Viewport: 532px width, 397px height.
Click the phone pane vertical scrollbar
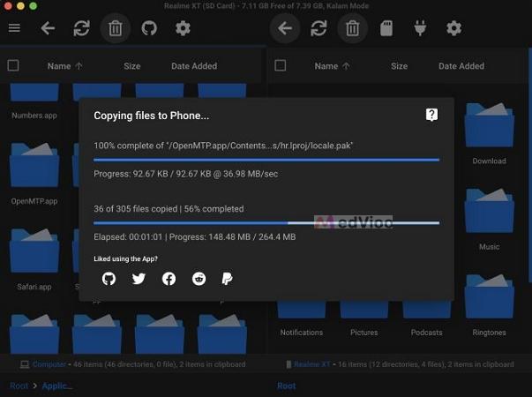tap(530, 165)
